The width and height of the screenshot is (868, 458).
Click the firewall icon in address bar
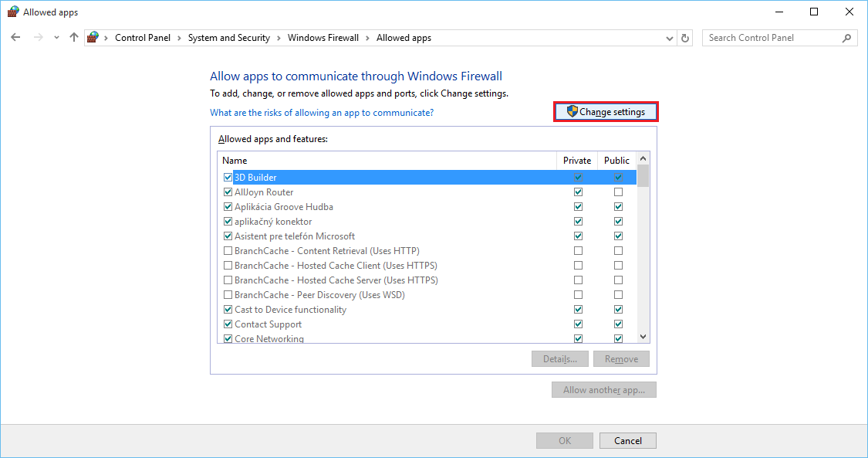coord(93,38)
